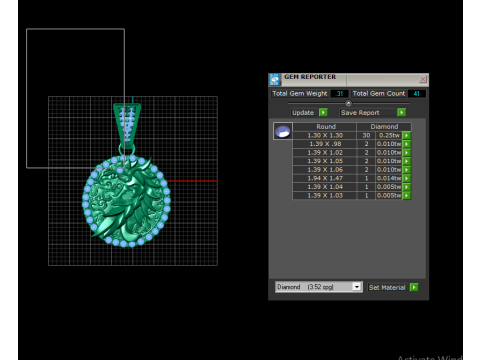The width and height of the screenshot is (480, 360).
Task: Click the quantity 30 cell
Action: pos(366,135)
